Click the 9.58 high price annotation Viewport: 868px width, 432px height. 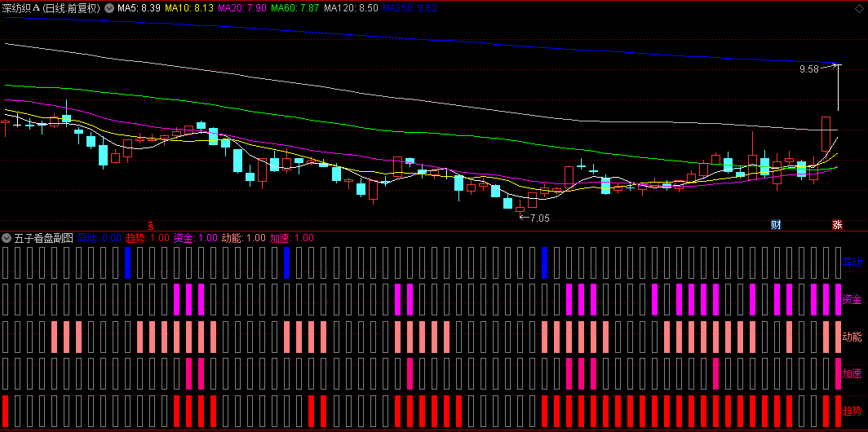(808, 69)
